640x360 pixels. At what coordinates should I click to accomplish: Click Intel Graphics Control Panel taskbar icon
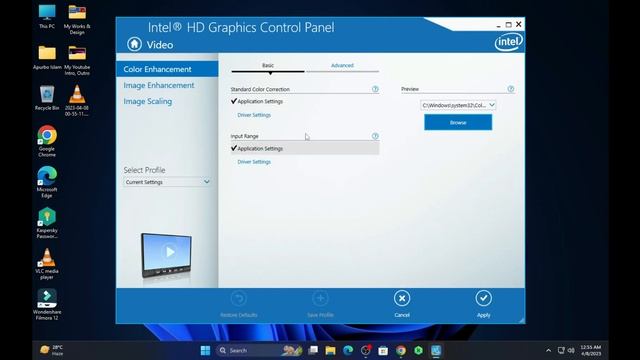point(436,350)
